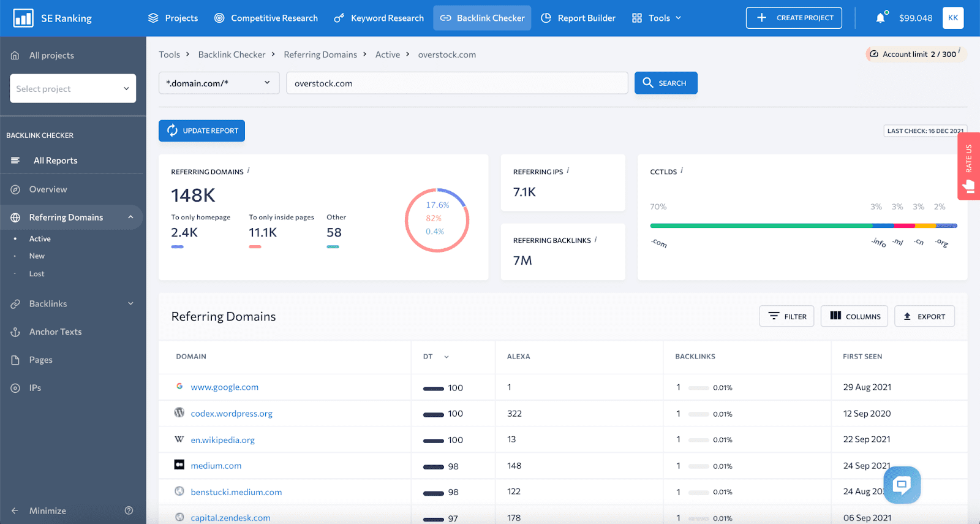This screenshot has width=980, height=524.
Task: Sort by the DT column arrow
Action: tap(447, 357)
